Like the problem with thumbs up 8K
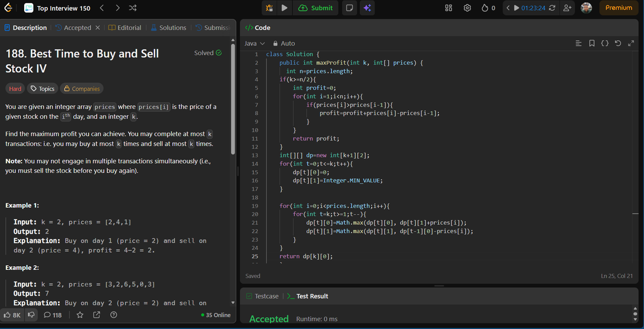The image size is (644, 329). coord(12,315)
